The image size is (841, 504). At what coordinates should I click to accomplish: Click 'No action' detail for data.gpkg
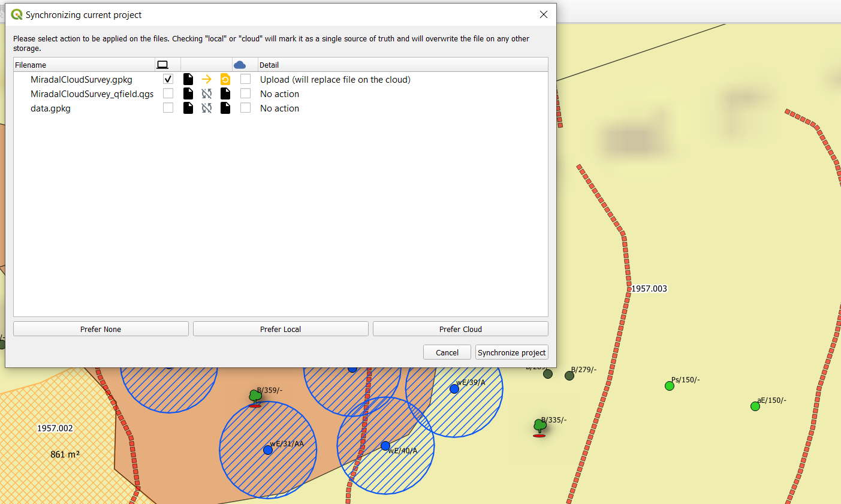[279, 108]
